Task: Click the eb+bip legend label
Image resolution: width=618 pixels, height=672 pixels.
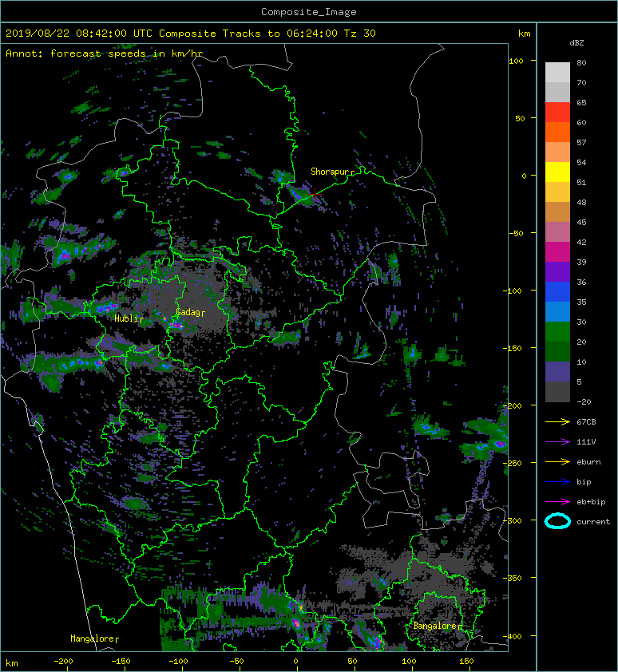Action: click(x=591, y=502)
